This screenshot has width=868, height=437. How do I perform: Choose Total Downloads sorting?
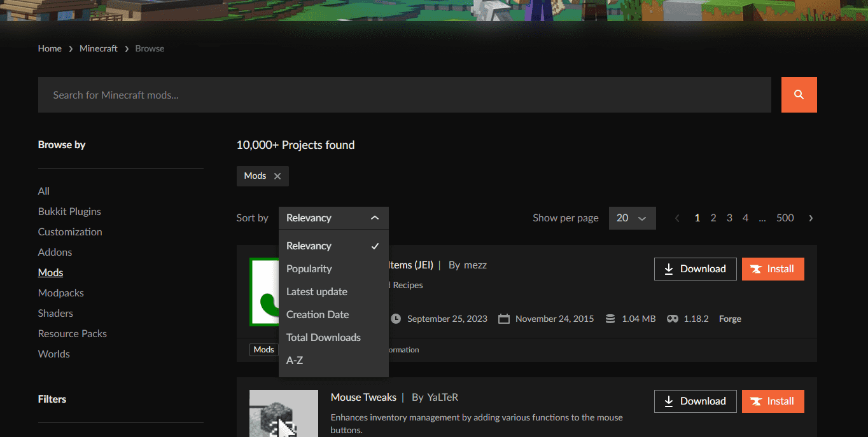(323, 338)
